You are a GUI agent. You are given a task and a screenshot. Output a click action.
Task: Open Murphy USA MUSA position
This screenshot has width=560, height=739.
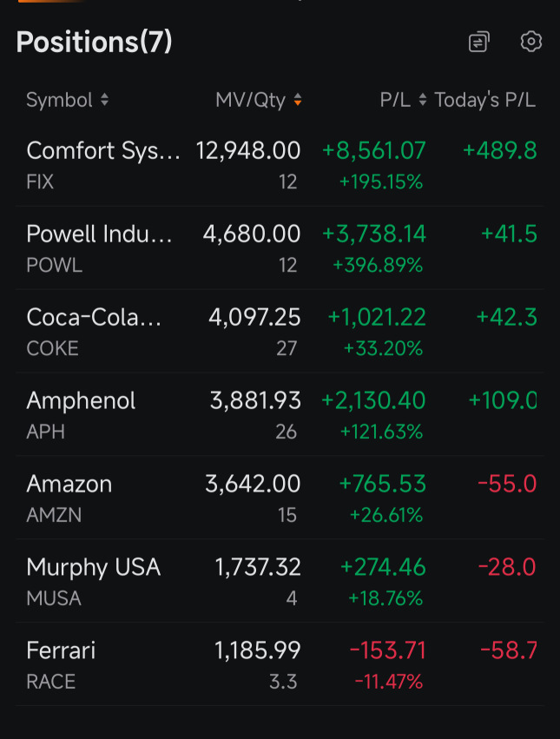280,581
